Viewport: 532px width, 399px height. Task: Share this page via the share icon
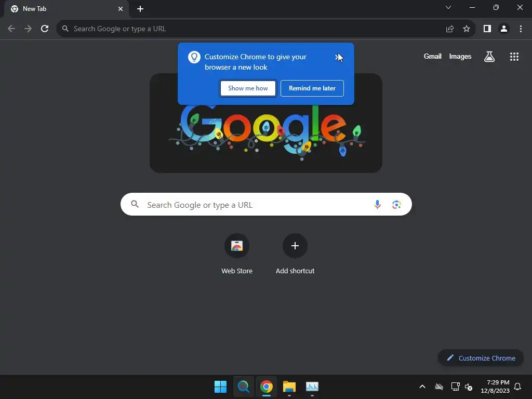tap(450, 29)
